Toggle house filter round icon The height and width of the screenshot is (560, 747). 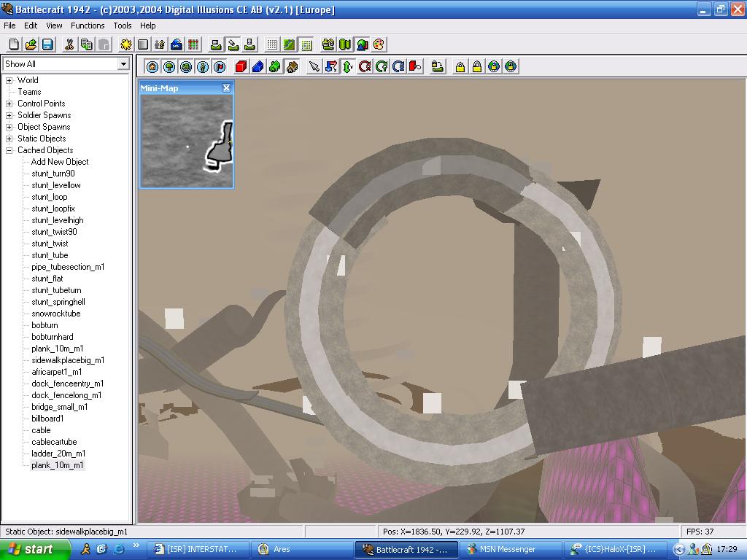[x=152, y=66]
